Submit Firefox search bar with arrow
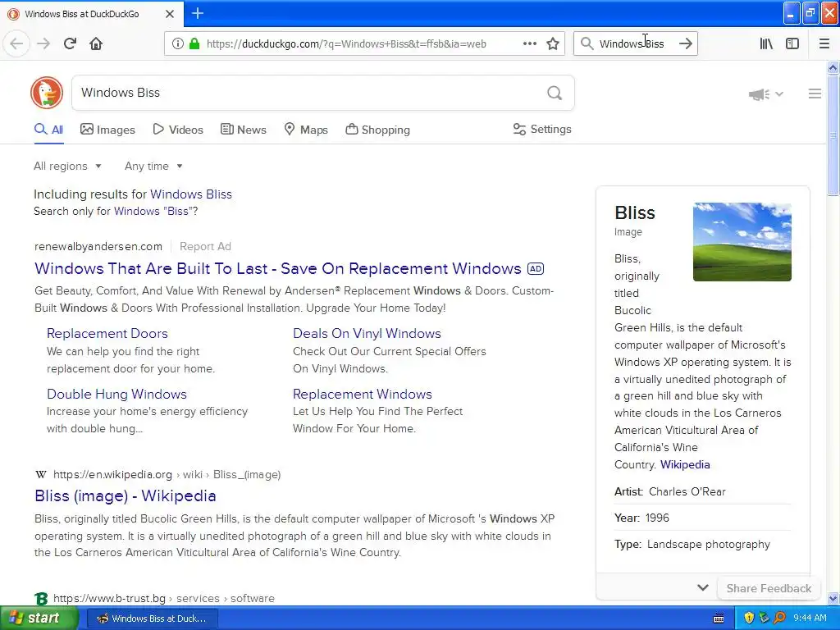Image resolution: width=840 pixels, height=630 pixels. [686, 43]
